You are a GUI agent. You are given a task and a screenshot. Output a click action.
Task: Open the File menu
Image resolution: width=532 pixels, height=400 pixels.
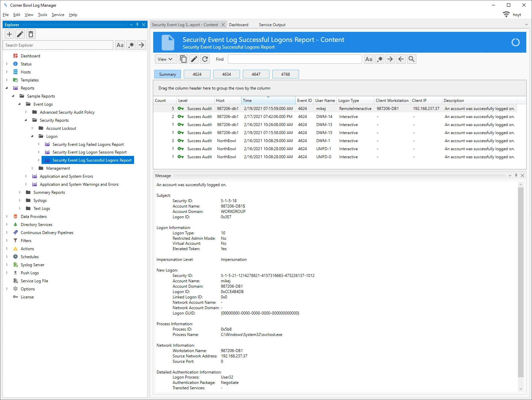pyautogui.click(x=6, y=15)
